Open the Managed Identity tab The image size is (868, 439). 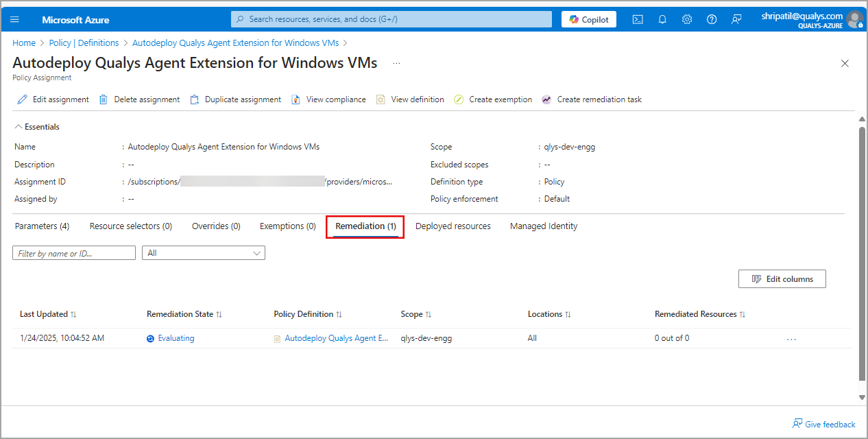pyautogui.click(x=543, y=226)
